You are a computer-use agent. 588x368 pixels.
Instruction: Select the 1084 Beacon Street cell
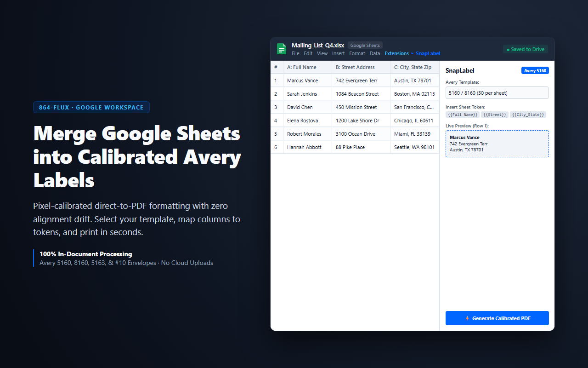pos(361,94)
